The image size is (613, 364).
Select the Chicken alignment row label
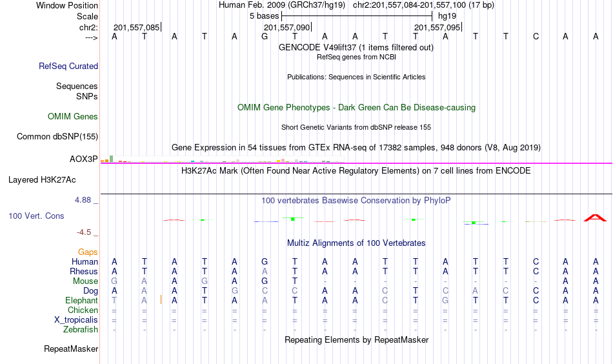click(83, 310)
